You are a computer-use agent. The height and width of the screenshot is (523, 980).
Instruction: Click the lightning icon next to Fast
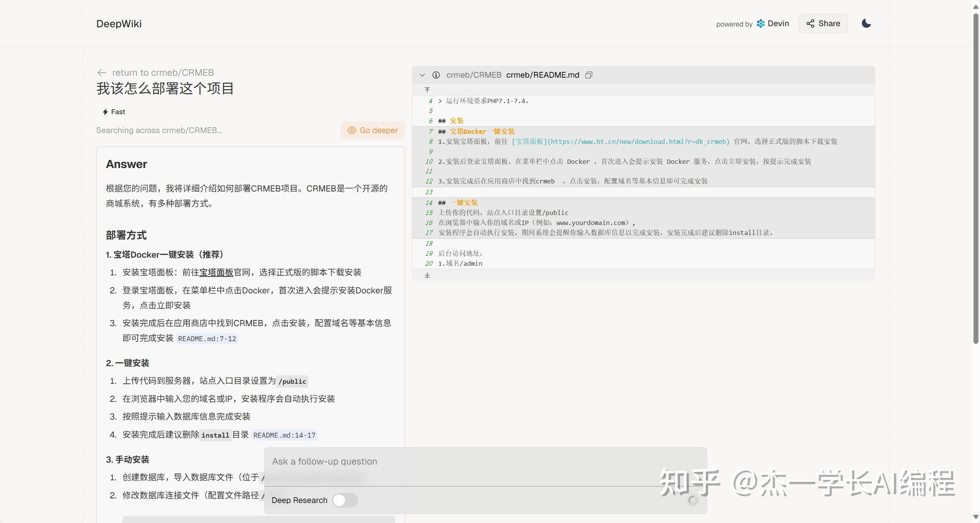pyautogui.click(x=105, y=112)
